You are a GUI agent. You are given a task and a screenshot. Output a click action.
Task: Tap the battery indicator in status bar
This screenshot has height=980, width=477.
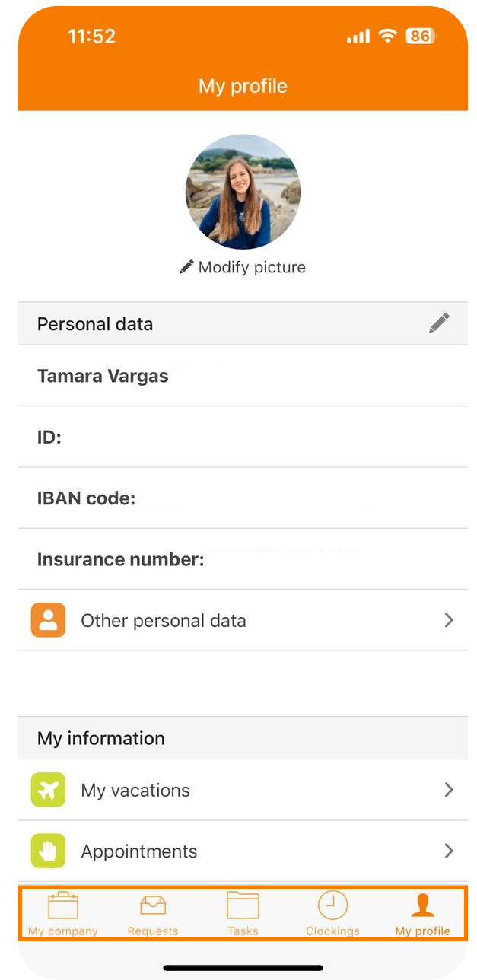pyautogui.click(x=421, y=36)
